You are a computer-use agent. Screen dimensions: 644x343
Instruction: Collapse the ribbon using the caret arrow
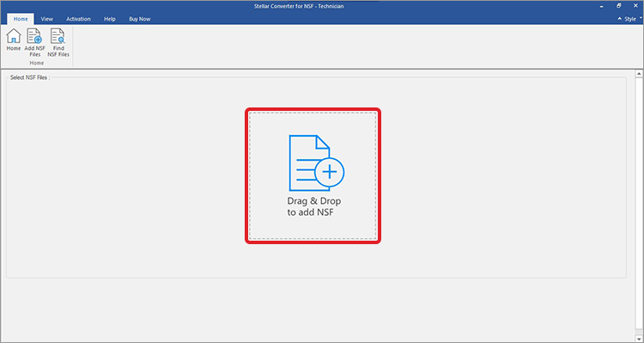619,19
